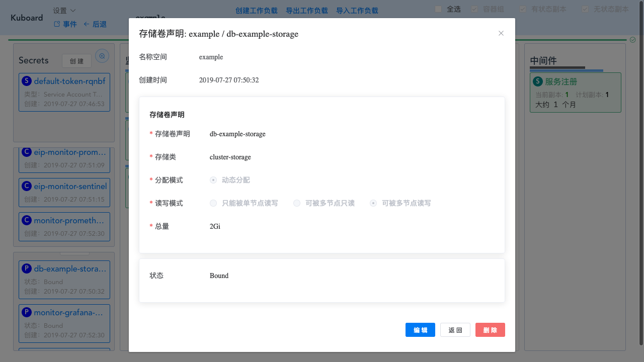Click the 编辑 button in the dialog

point(420,330)
